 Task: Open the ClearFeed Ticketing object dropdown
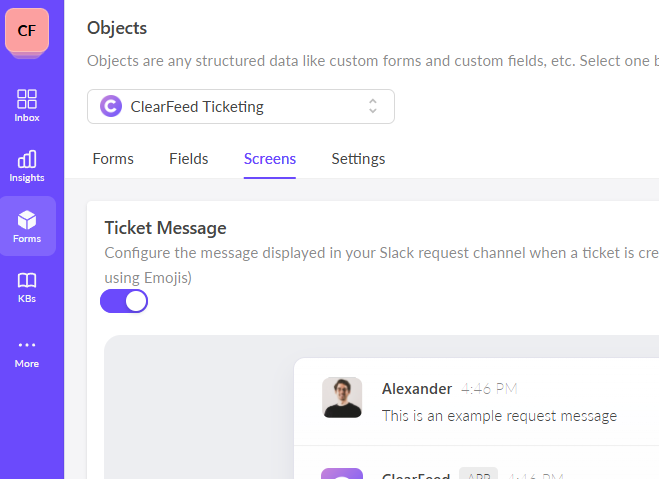(x=240, y=106)
